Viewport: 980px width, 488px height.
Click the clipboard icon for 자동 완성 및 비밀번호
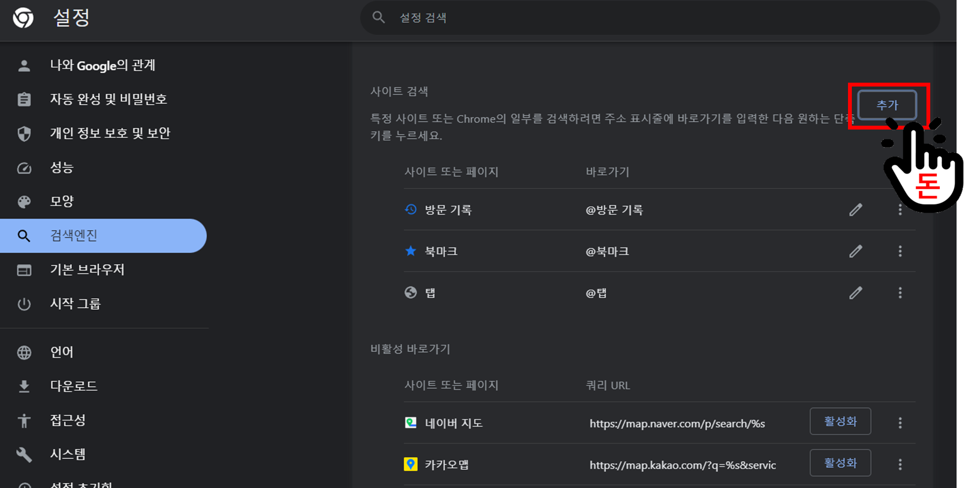click(24, 99)
